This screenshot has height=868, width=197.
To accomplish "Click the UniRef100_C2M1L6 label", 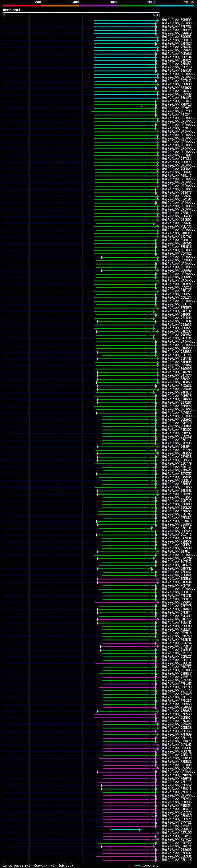I will click(x=177, y=860).
